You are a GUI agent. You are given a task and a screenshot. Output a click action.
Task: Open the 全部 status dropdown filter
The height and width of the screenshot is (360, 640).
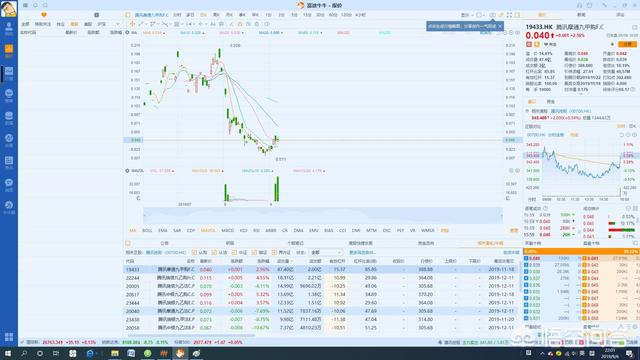click(325, 253)
